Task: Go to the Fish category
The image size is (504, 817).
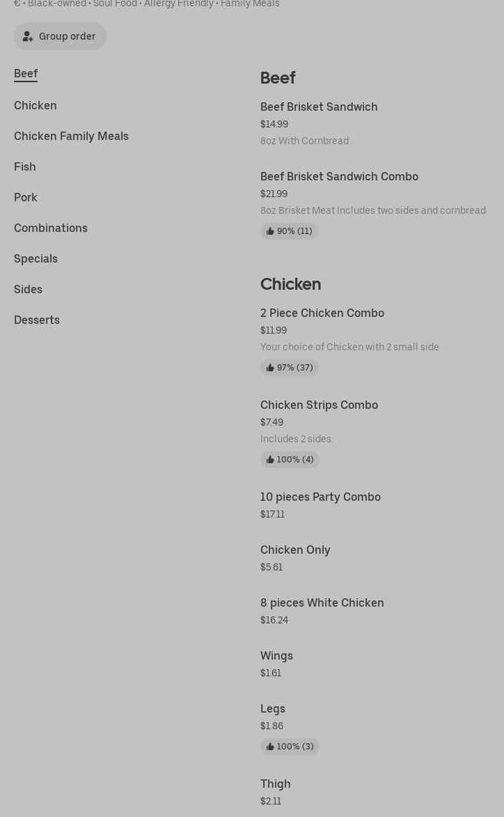Action: (x=25, y=166)
